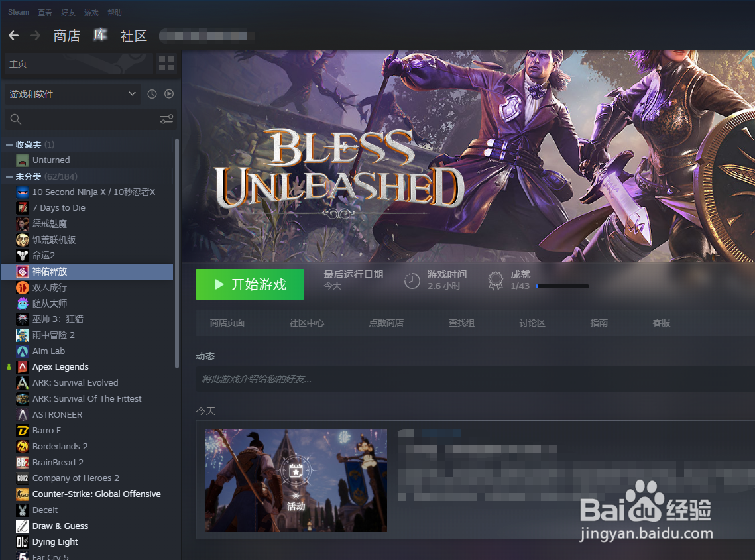Image resolution: width=755 pixels, height=560 pixels.
Task: Open the 游戏 menu
Action: pyautogui.click(x=91, y=13)
